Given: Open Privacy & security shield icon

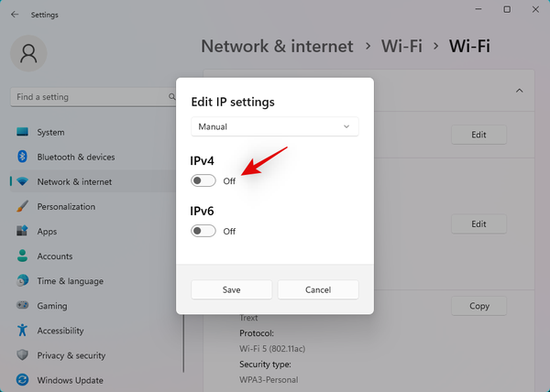Looking at the screenshot, I should pos(22,354).
